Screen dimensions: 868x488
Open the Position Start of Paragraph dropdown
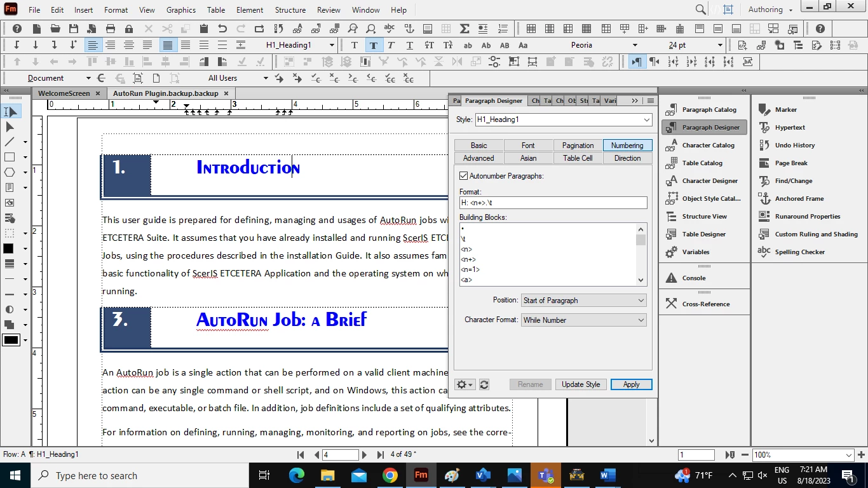[583, 301]
